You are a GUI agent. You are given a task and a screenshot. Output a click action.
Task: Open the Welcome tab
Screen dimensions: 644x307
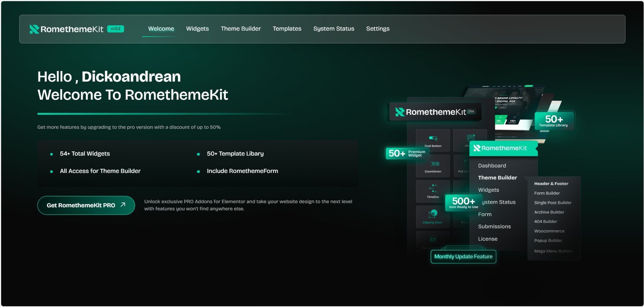coord(161,29)
